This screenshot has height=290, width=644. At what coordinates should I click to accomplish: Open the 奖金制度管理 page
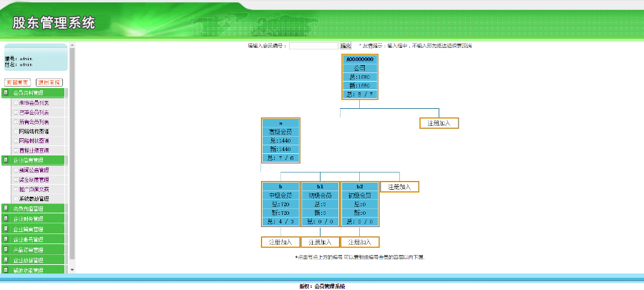(x=34, y=180)
